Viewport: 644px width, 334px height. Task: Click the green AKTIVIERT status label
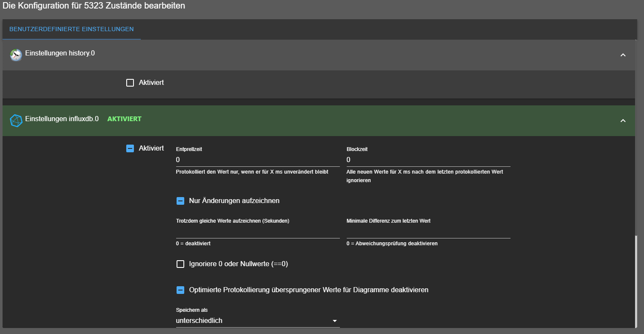pos(124,119)
